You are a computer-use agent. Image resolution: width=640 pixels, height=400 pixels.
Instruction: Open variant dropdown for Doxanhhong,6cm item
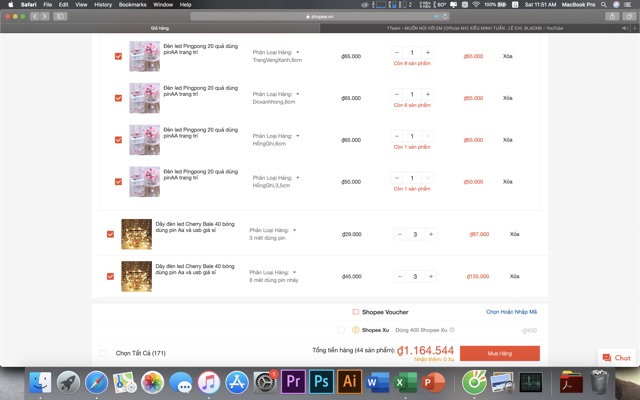coord(297,93)
